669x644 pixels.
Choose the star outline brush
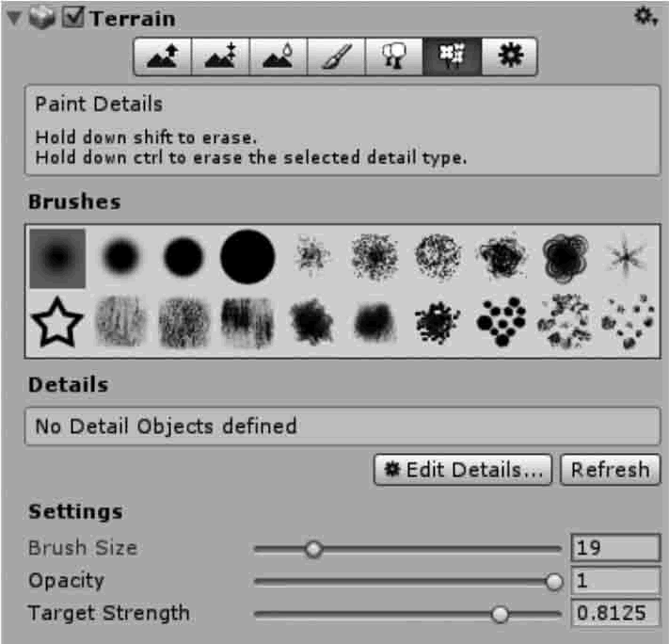click(56, 322)
